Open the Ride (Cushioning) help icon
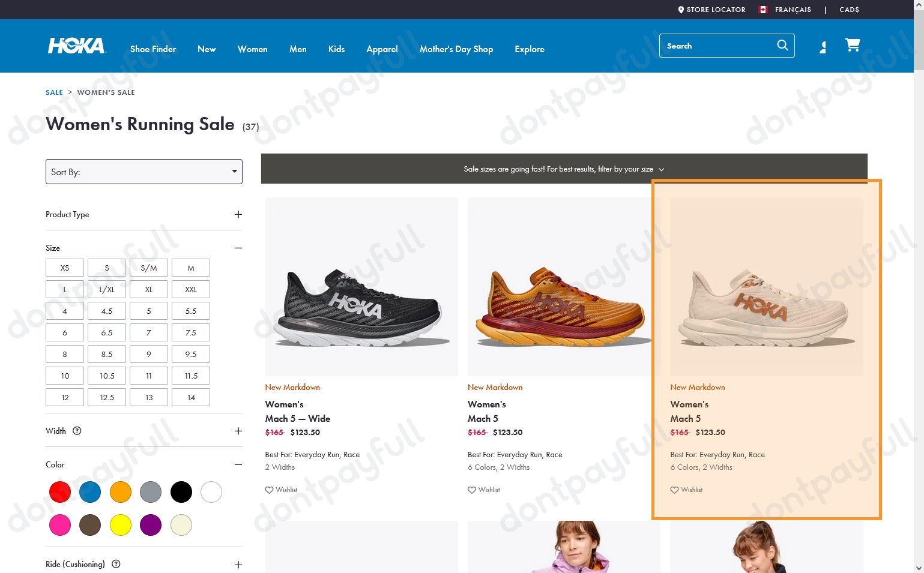Viewport: 924px width, 573px height. click(x=115, y=564)
